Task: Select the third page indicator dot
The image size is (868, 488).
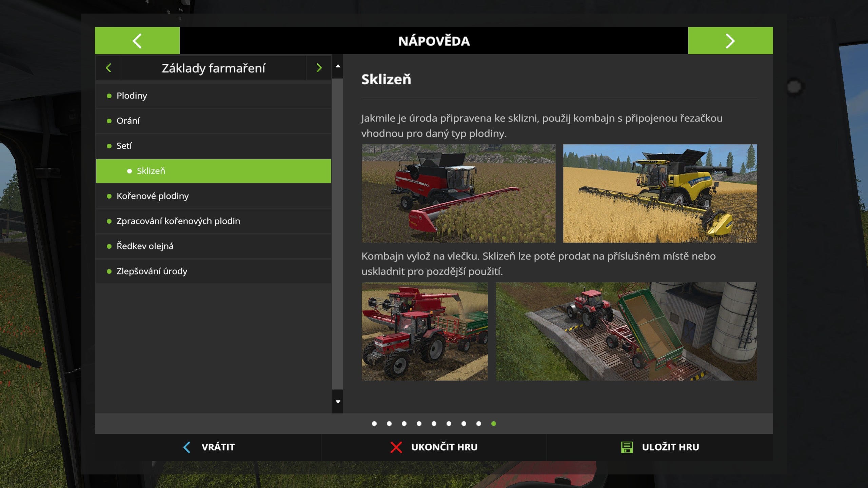Action: click(404, 424)
